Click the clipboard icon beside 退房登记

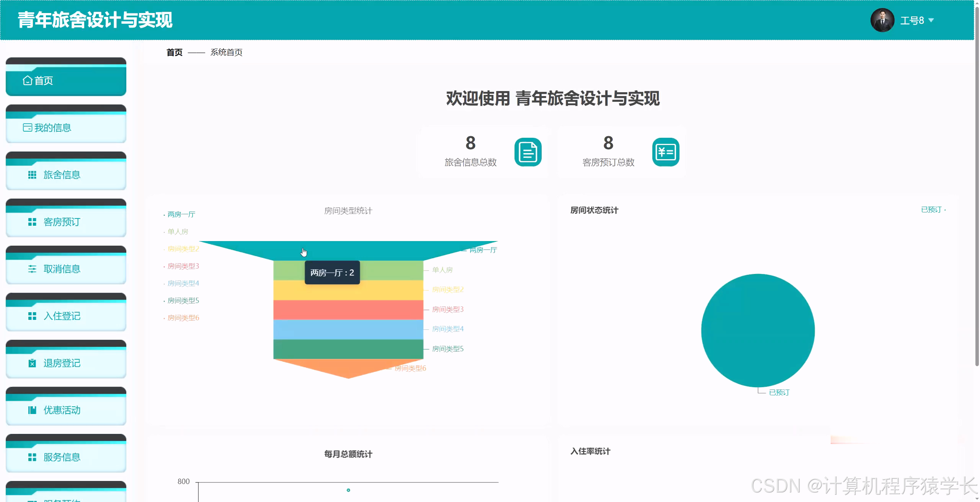(32, 363)
